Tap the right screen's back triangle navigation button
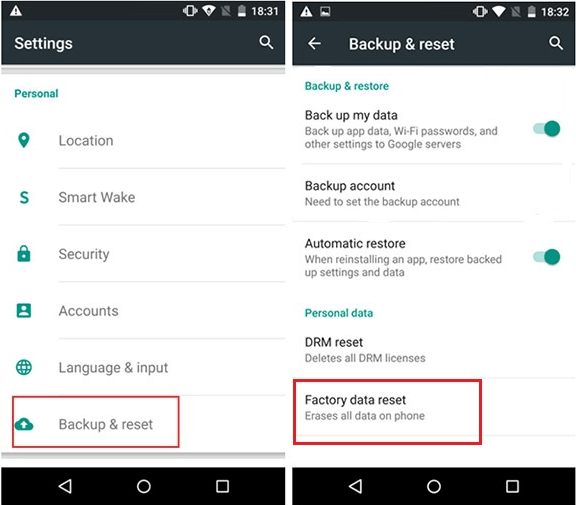Screen dimensions: 576x505 click(355, 486)
